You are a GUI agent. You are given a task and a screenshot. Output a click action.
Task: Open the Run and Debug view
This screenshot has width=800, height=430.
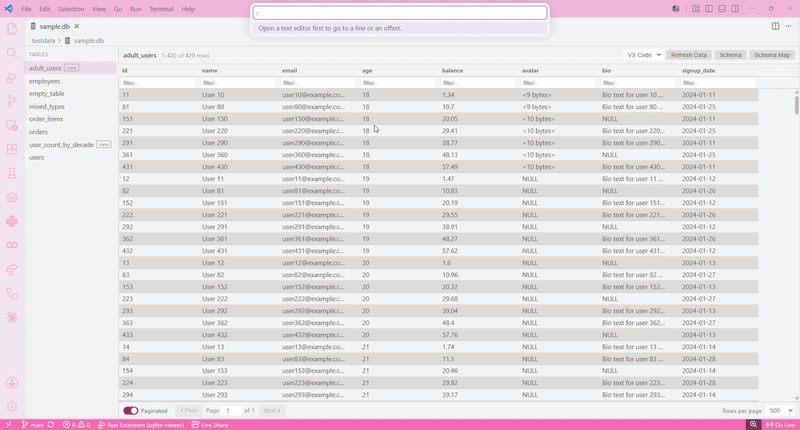pyautogui.click(x=12, y=78)
